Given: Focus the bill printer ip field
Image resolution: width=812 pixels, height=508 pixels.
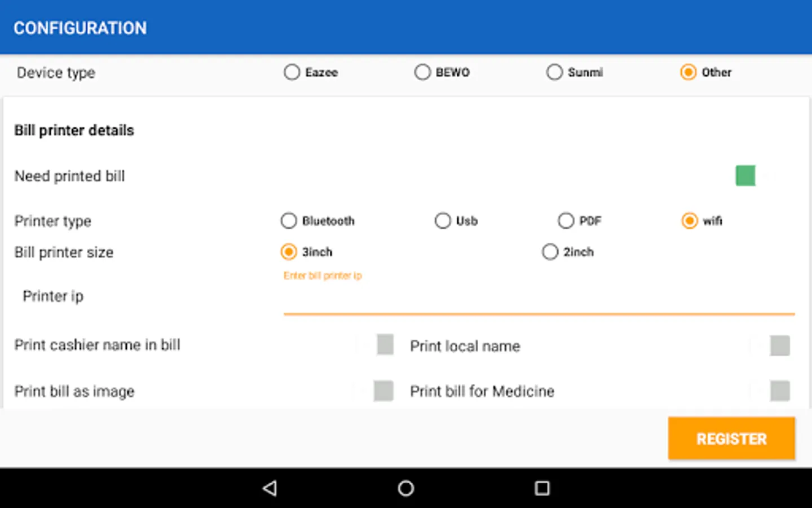Looking at the screenshot, I should pyautogui.click(x=539, y=294).
